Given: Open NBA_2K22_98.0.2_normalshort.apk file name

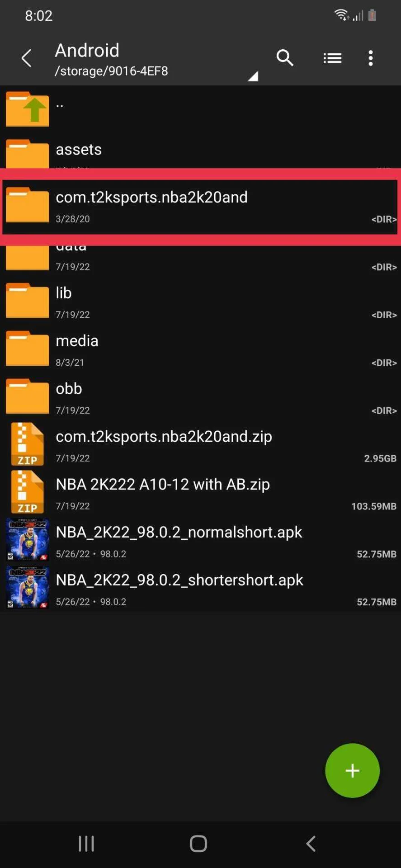Looking at the screenshot, I should pyautogui.click(x=179, y=532).
